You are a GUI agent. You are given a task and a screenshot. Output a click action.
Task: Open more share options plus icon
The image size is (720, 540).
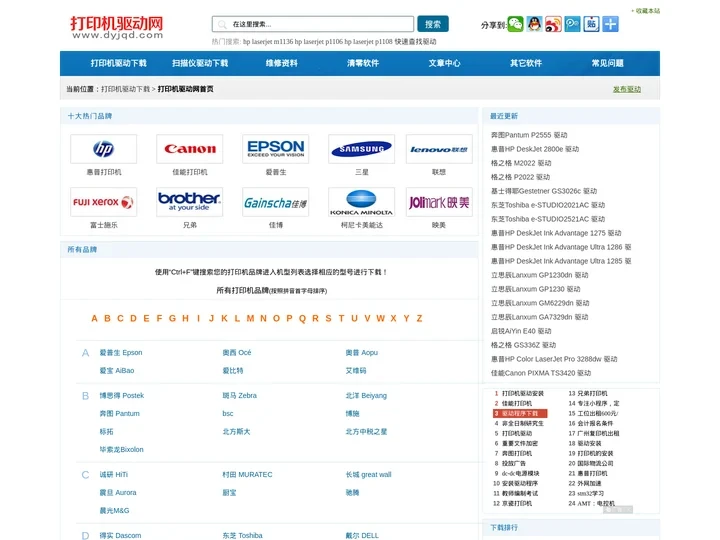point(610,24)
